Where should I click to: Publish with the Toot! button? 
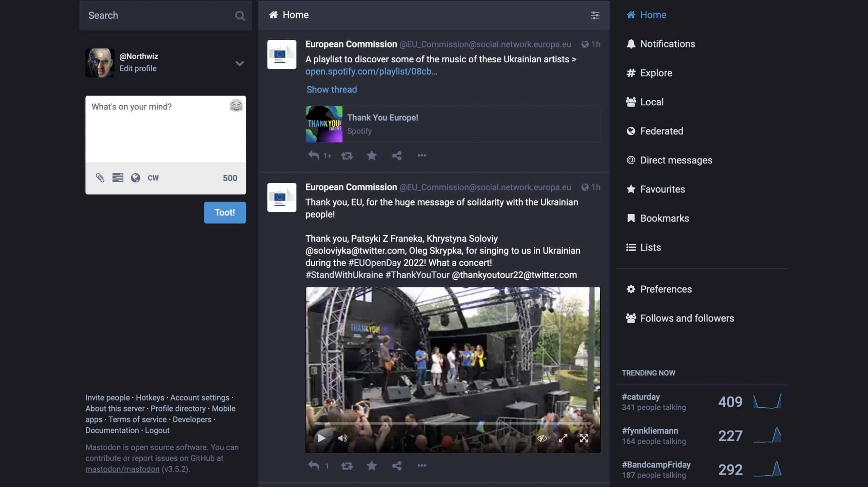(225, 212)
